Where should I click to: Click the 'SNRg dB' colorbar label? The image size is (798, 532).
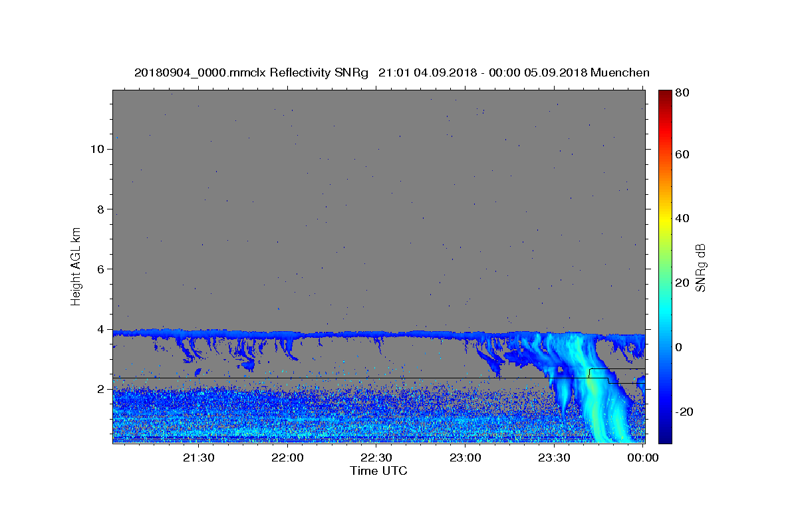tap(701, 266)
